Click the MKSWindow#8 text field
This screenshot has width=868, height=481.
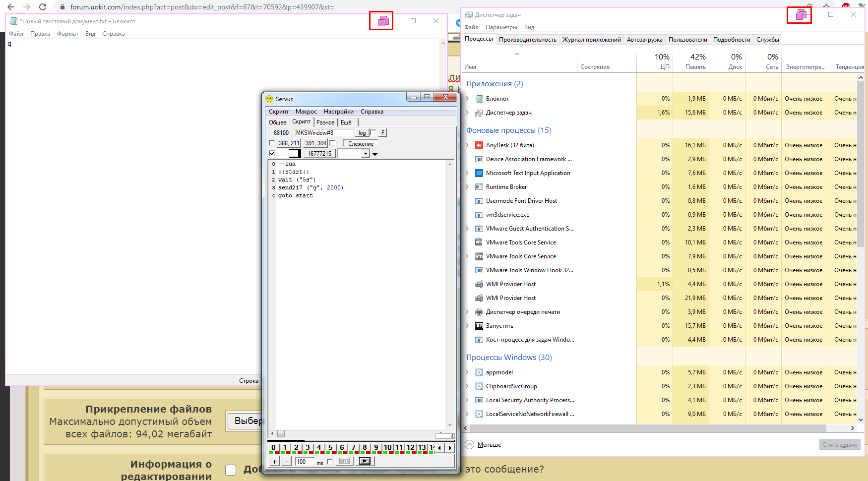pyautogui.click(x=323, y=133)
